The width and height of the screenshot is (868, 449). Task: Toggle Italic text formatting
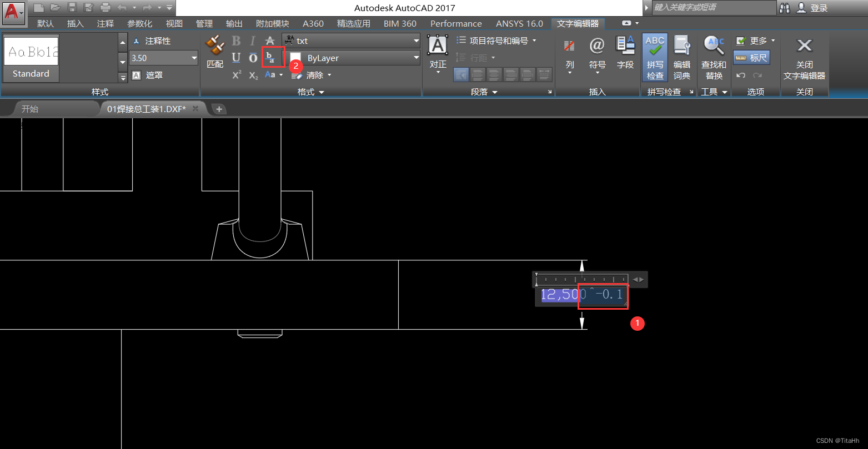[253, 41]
